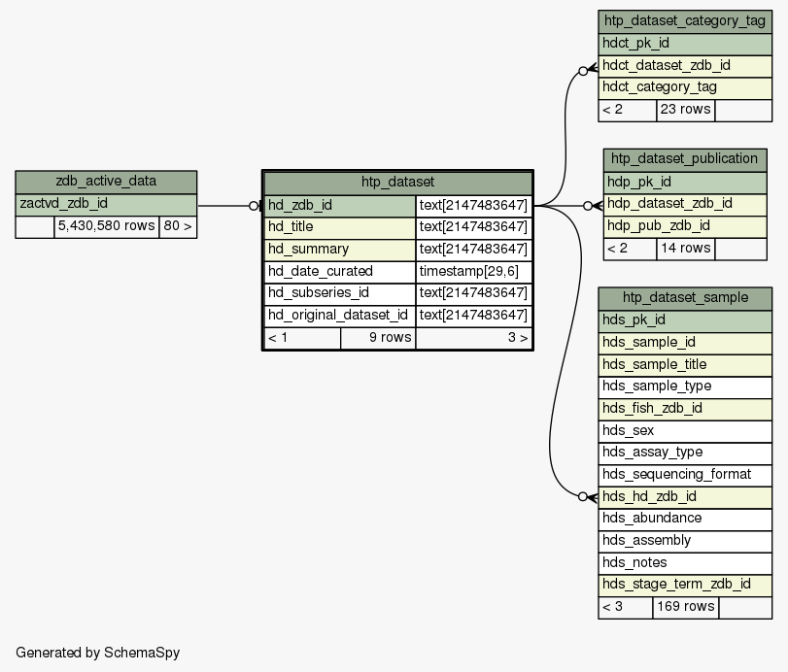Image resolution: width=788 pixels, height=672 pixels.
Task: Click the 80 > children count in zdb_active_data
Action: tap(177, 227)
